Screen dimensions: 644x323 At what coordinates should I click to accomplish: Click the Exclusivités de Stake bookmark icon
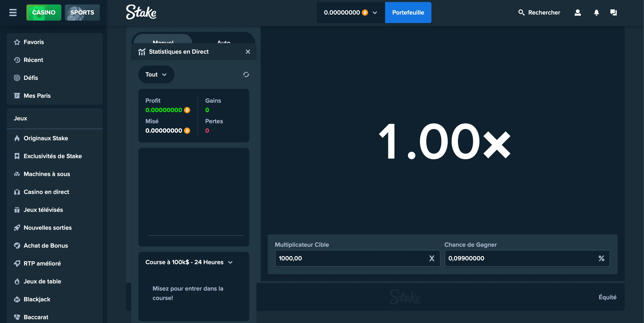17,156
